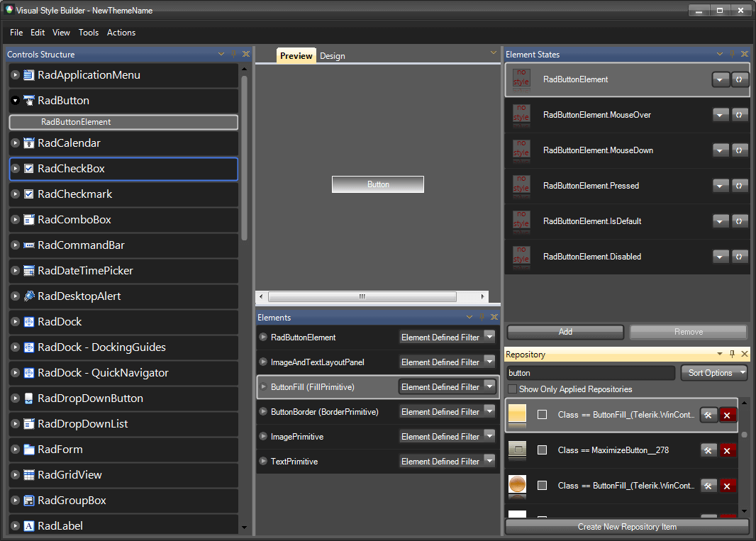The height and width of the screenshot is (541, 756).
Task: Click the 'no style' thumbnail for RadButtonElement.MouseOver
Action: [521, 114]
